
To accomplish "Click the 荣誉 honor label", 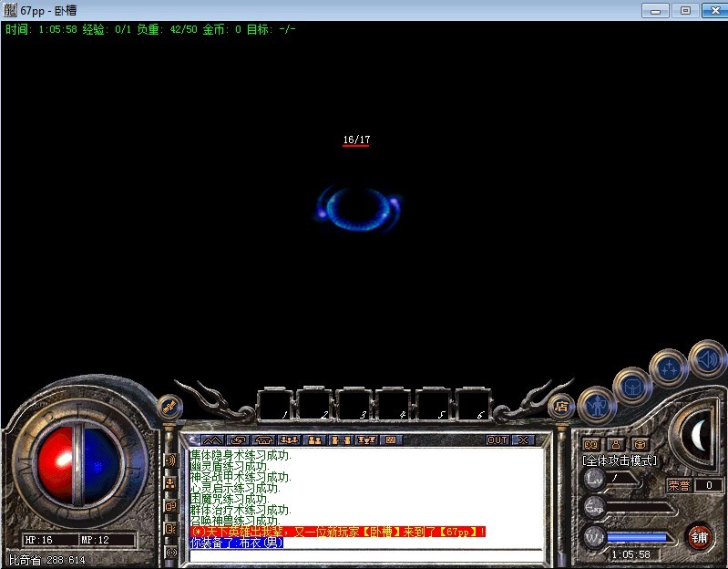I will 679,485.
